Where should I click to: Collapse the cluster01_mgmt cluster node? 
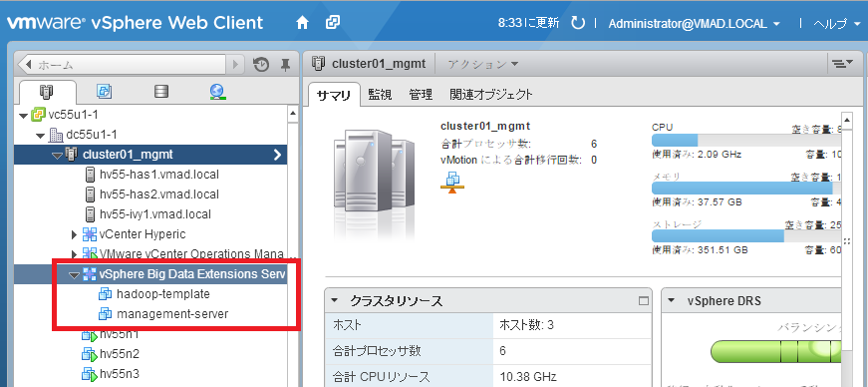pos(58,156)
